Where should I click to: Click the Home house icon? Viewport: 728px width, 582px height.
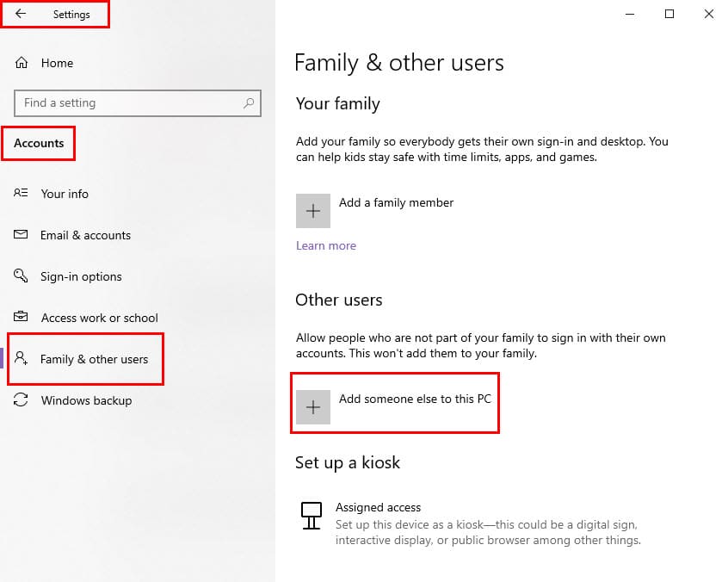(x=22, y=63)
